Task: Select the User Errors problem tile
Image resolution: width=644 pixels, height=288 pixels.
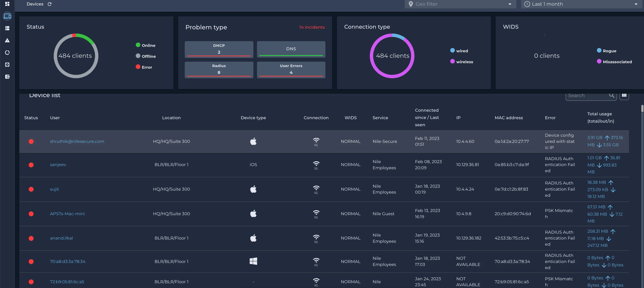Action: [x=291, y=70]
